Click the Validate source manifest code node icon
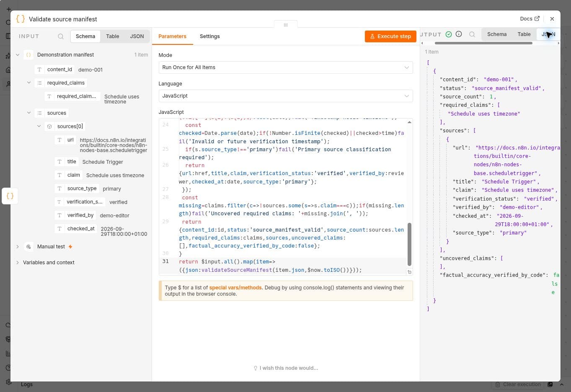 point(20,19)
